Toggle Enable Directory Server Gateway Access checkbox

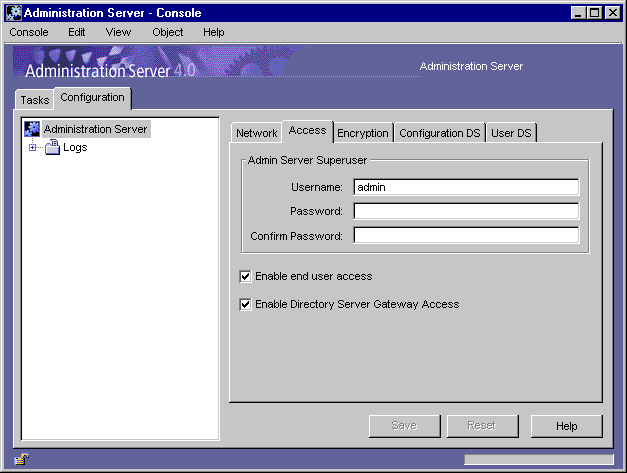[x=245, y=304]
